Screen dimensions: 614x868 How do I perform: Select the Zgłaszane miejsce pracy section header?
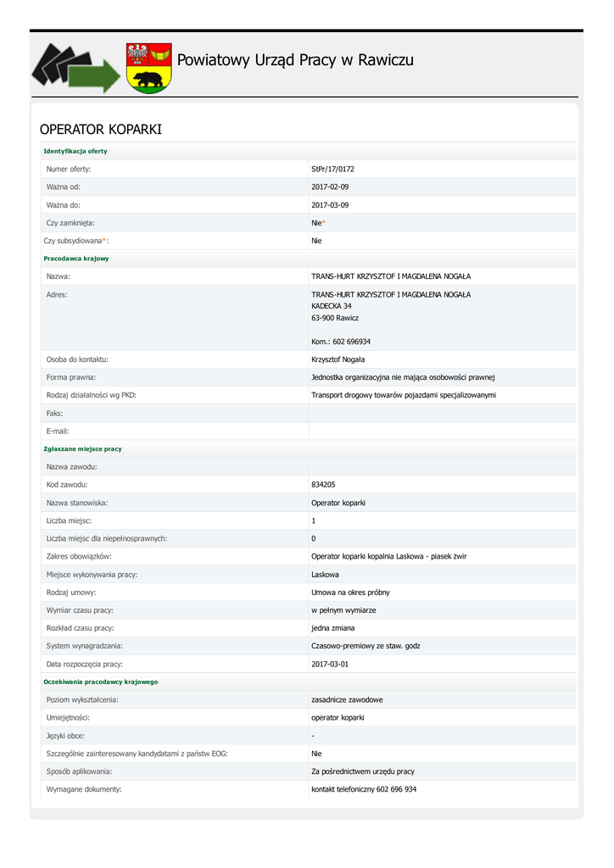tap(82, 448)
